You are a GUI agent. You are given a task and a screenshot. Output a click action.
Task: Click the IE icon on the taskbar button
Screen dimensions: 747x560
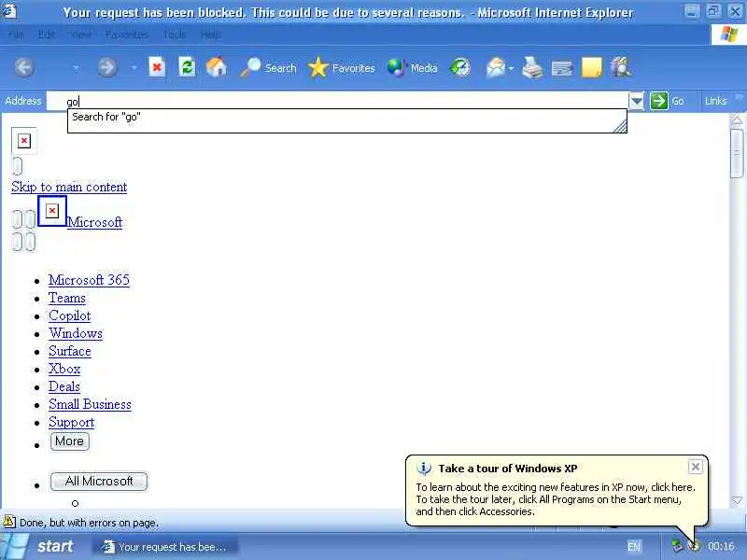[108, 546]
